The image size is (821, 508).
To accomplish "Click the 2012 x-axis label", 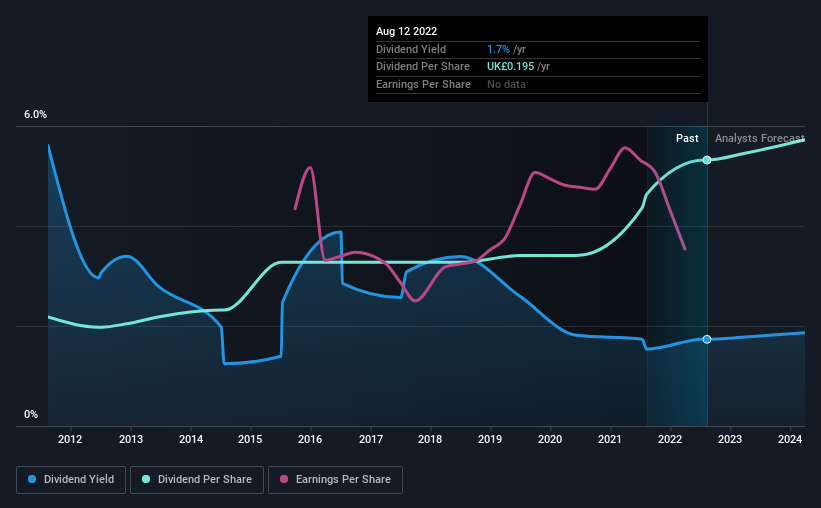I will [x=70, y=439].
